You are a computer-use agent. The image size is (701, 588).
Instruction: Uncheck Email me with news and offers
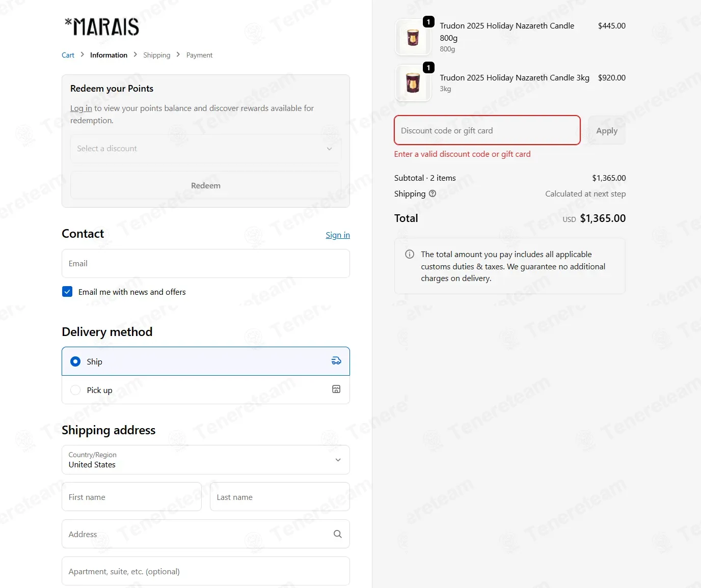(x=67, y=292)
